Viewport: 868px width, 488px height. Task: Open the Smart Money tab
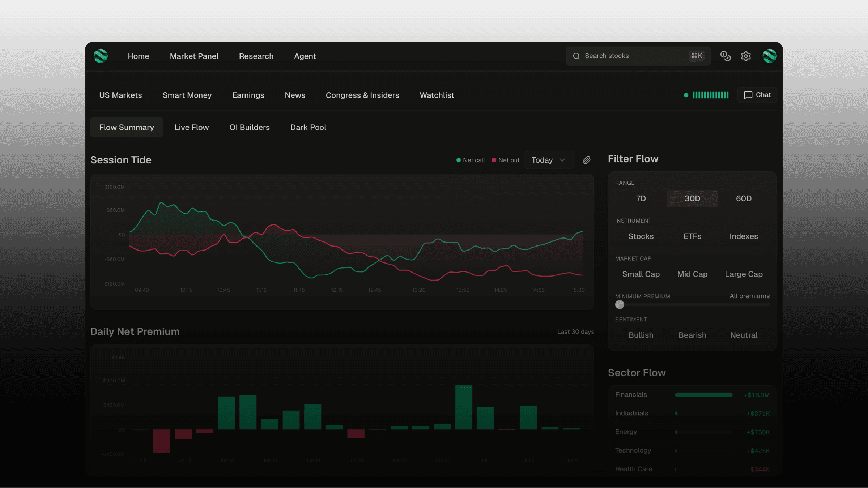(x=187, y=95)
